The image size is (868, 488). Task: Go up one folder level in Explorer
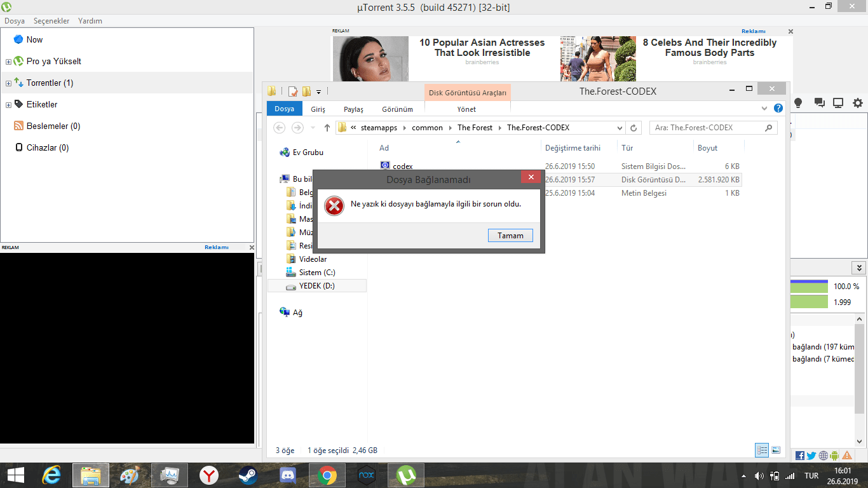click(327, 128)
